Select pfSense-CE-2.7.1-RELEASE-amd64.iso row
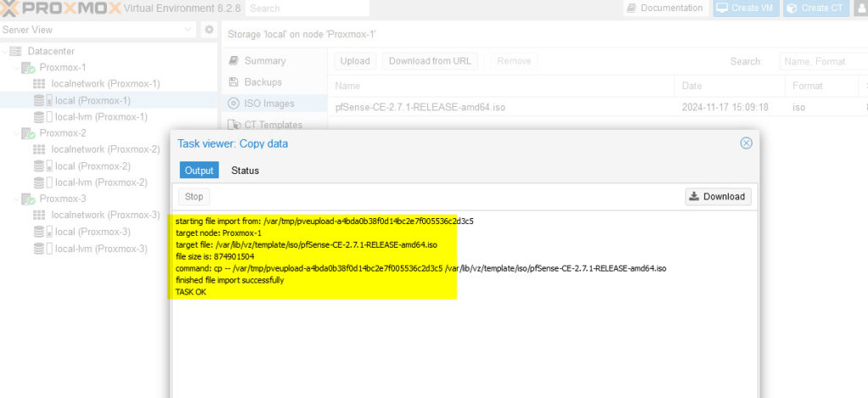Screen dimensions: 868x398 598,107
